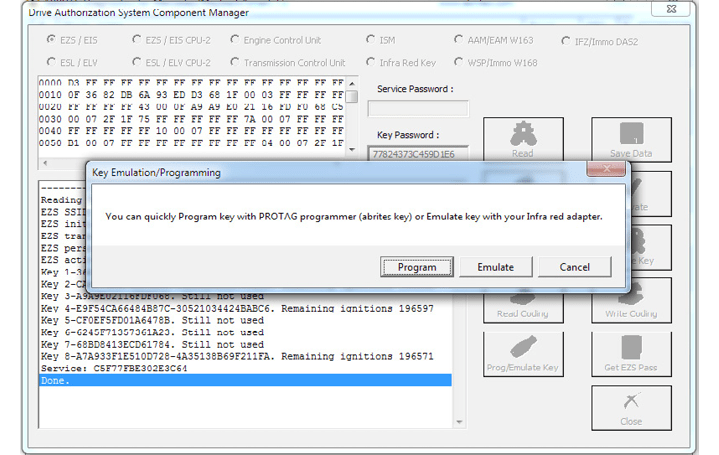Click the Read icon button

coord(522,138)
